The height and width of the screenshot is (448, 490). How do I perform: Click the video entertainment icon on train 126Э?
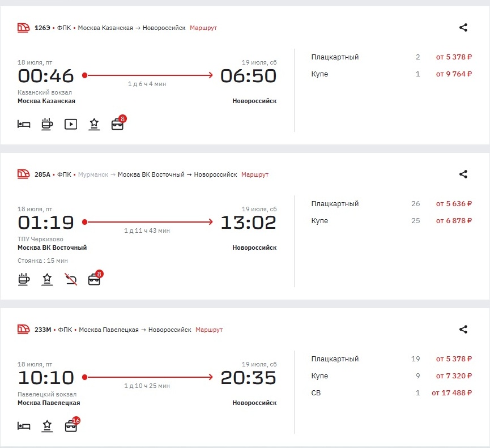71,124
